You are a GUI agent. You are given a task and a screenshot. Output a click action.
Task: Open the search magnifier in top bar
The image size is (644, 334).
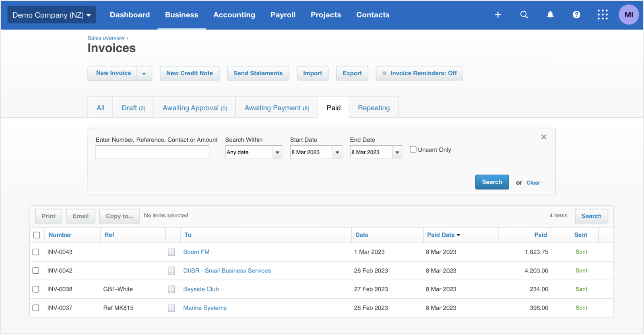coord(524,14)
